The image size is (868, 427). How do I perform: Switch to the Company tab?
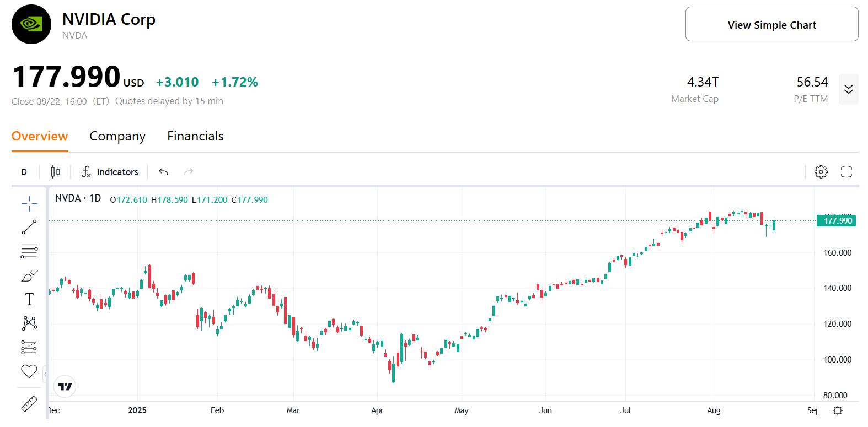pos(117,136)
